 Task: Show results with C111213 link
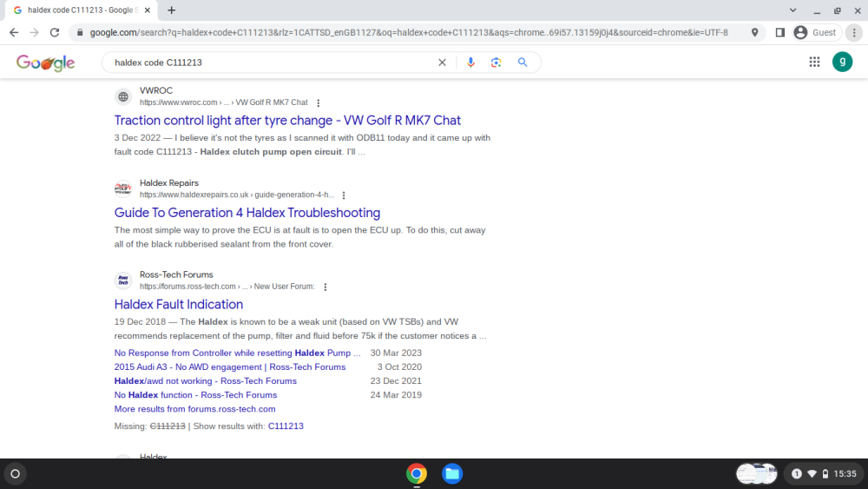(x=286, y=426)
